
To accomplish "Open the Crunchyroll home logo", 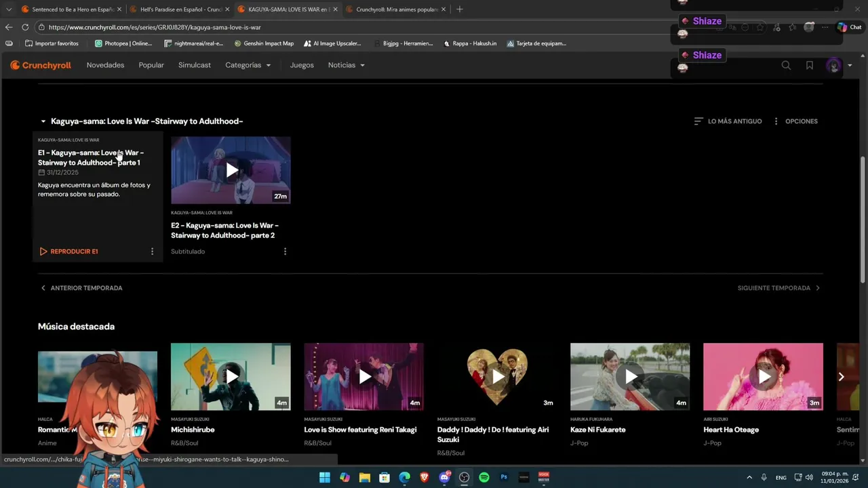I will coord(41,65).
